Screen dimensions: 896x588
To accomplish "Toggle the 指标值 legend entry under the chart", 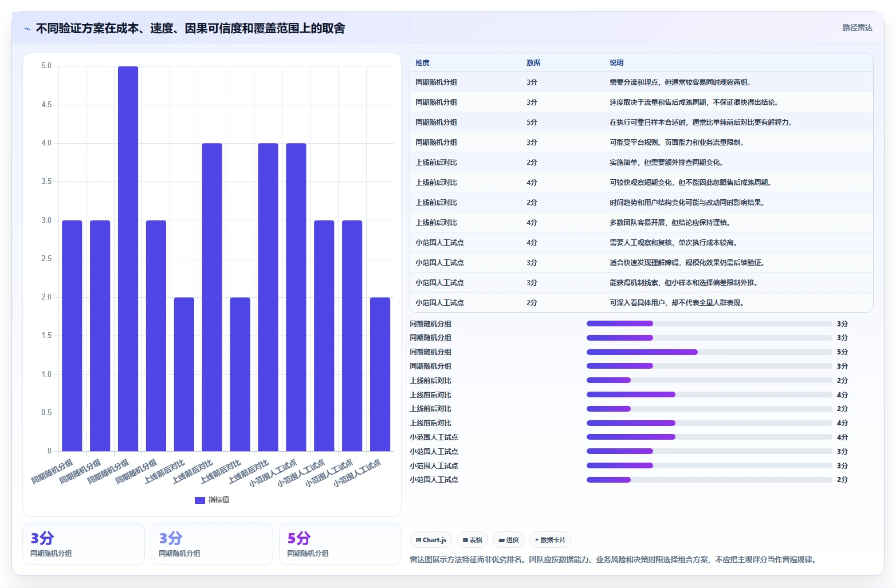I will click(x=212, y=500).
